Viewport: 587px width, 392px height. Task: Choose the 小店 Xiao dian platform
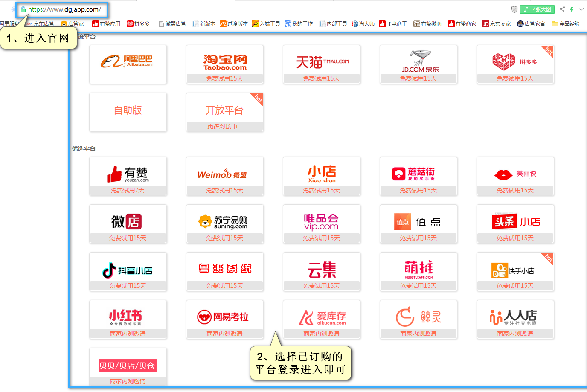pos(322,176)
